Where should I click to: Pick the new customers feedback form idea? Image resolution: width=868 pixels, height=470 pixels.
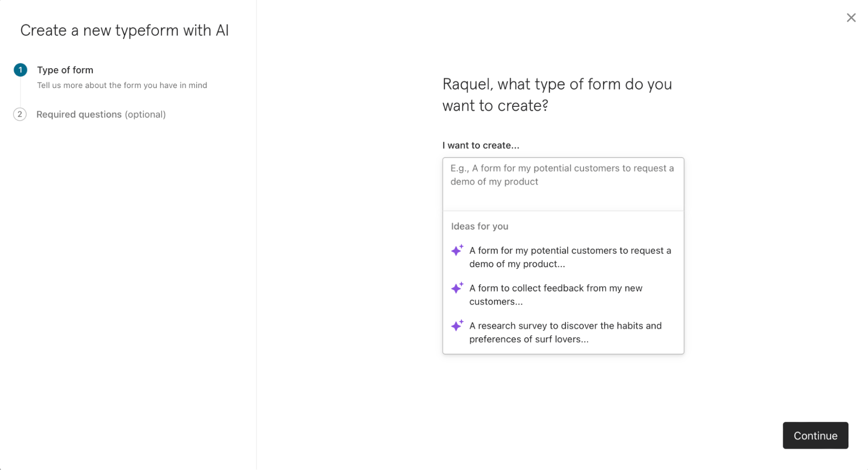pyautogui.click(x=555, y=295)
